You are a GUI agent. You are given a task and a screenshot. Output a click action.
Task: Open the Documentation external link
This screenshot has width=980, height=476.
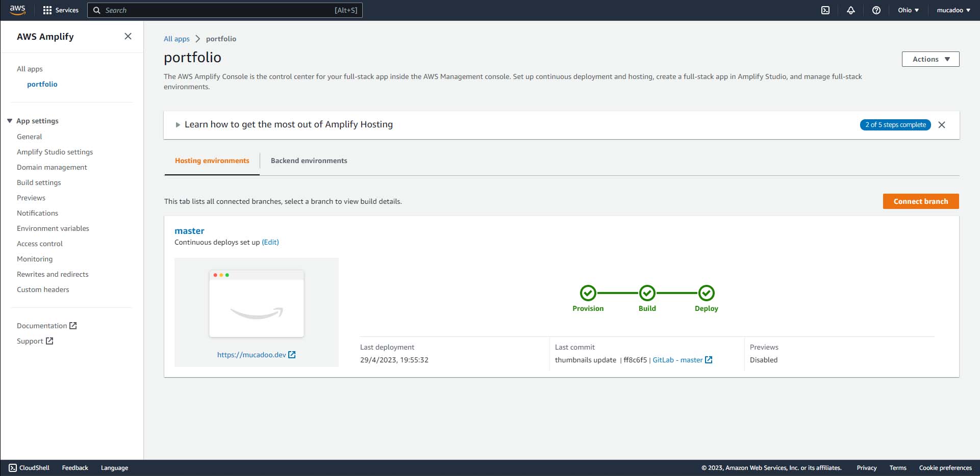pyautogui.click(x=46, y=326)
